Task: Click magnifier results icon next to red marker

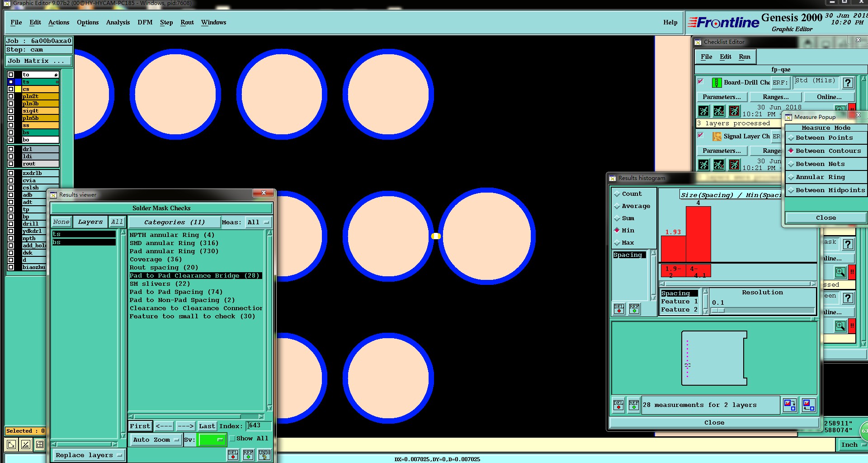Action: pos(840,272)
